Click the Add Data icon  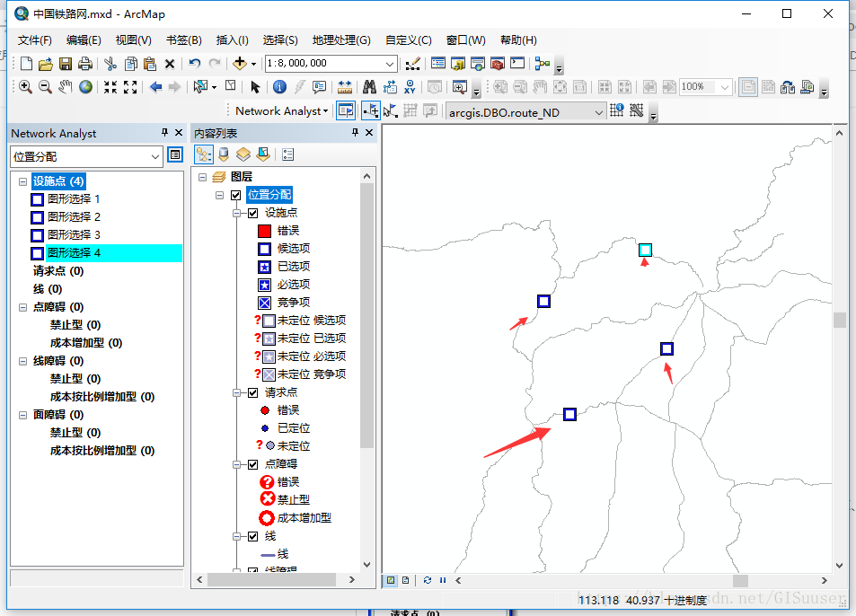(240, 63)
